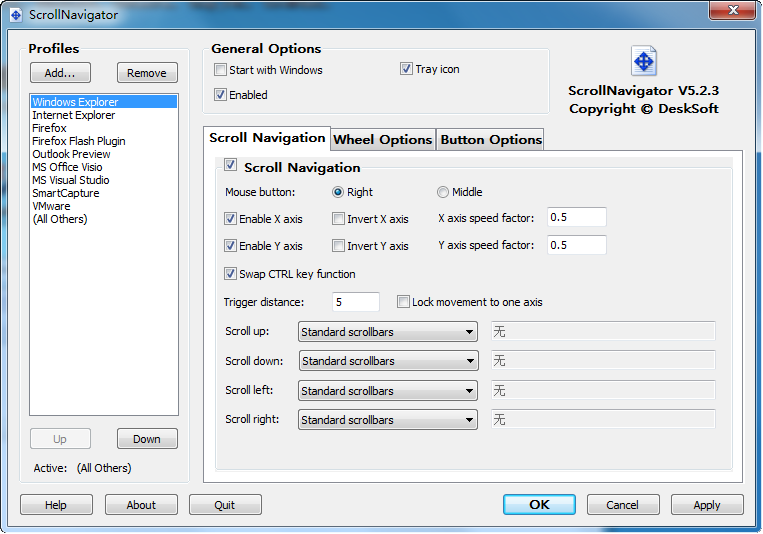Choose the MS Visual Studio profile

pos(71,180)
